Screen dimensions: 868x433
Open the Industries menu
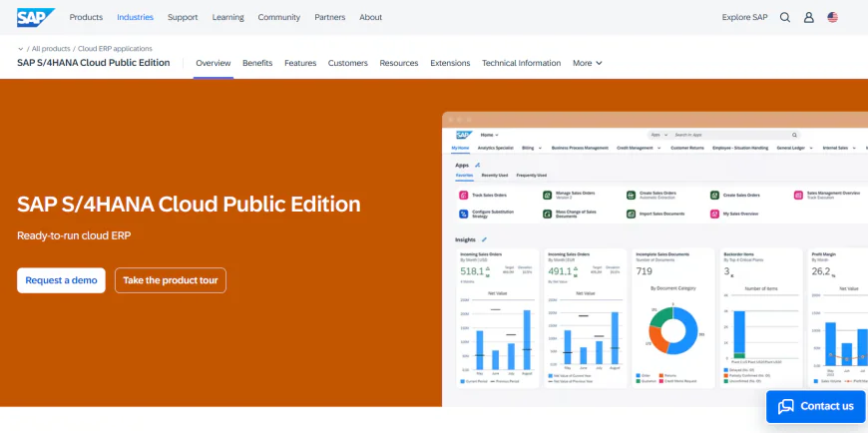point(135,17)
